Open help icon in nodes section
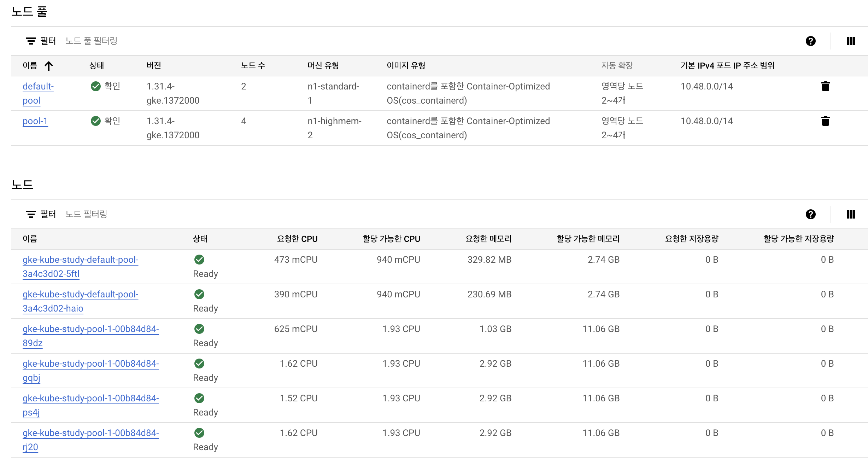868x459 pixels. pos(810,214)
